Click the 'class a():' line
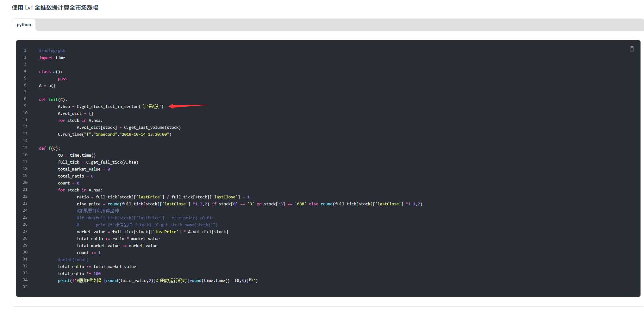The image size is (644, 312). [x=51, y=72]
